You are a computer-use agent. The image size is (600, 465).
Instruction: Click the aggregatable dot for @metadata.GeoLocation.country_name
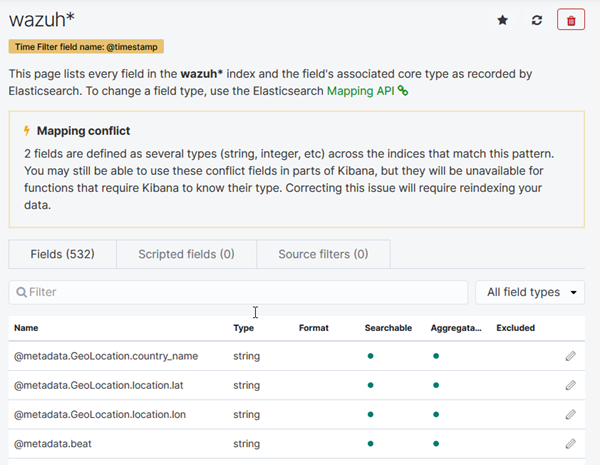point(436,356)
